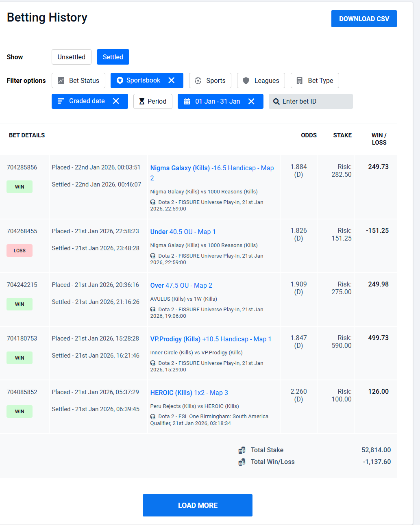Clear the Graded date sort via X icon
Image resolution: width=420 pixels, height=525 pixels.
[116, 101]
